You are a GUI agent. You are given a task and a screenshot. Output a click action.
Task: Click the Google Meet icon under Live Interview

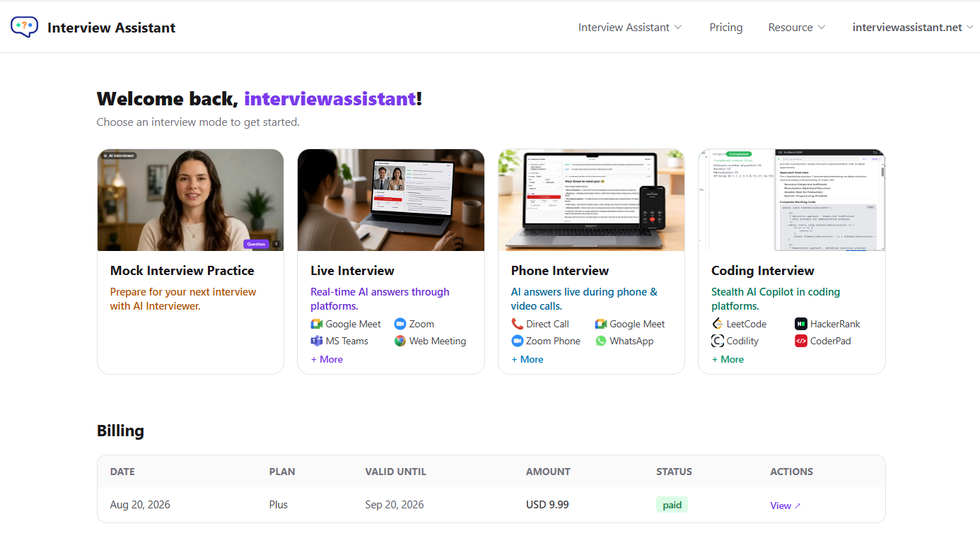point(317,324)
